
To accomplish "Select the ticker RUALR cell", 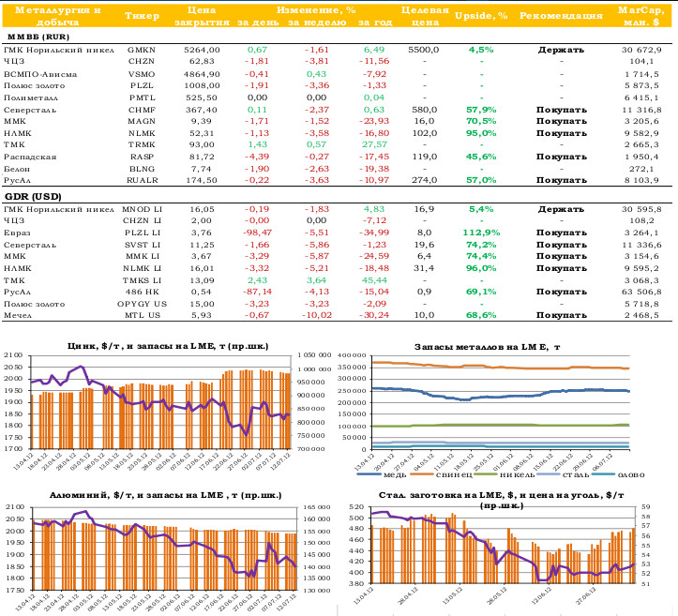I will pos(143,180).
